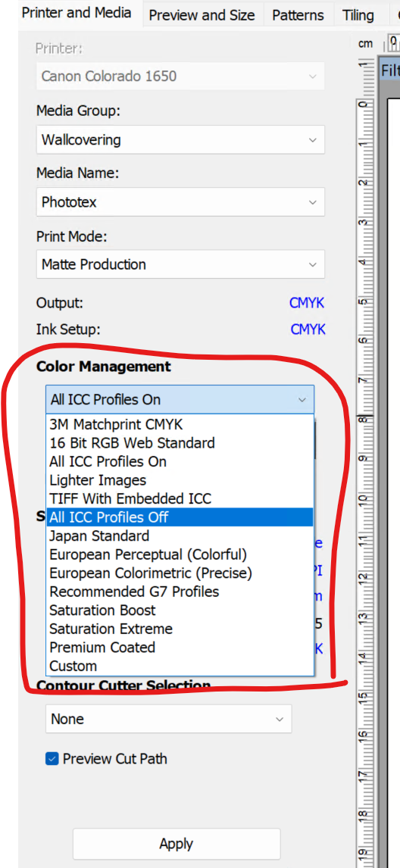The height and width of the screenshot is (868, 400).
Task: Open the Patterns tab
Action: 298,15
